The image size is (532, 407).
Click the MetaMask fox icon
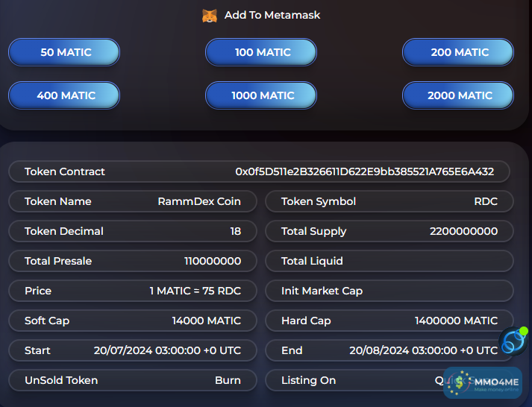210,15
